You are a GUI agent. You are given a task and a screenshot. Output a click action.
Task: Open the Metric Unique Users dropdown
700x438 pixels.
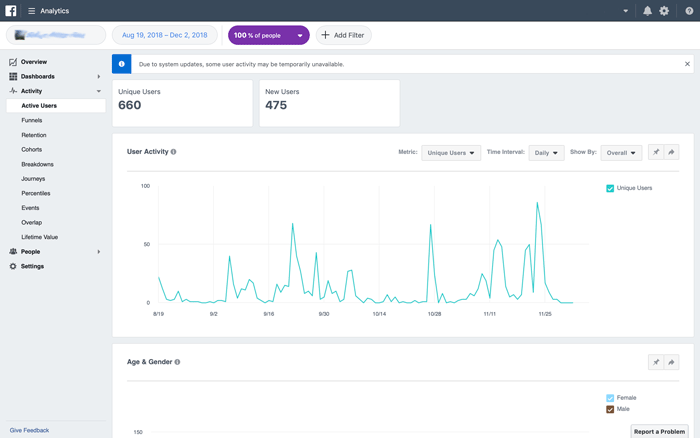click(451, 153)
